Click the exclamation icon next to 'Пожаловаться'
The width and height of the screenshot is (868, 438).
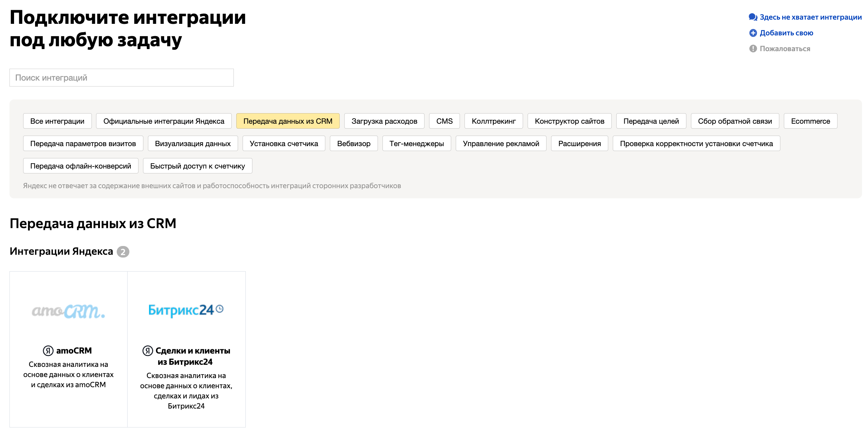tap(753, 49)
